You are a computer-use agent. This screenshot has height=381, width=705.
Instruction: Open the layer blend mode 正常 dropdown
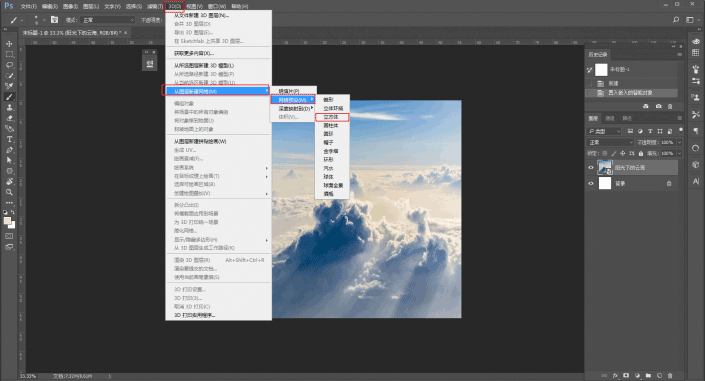click(x=611, y=142)
